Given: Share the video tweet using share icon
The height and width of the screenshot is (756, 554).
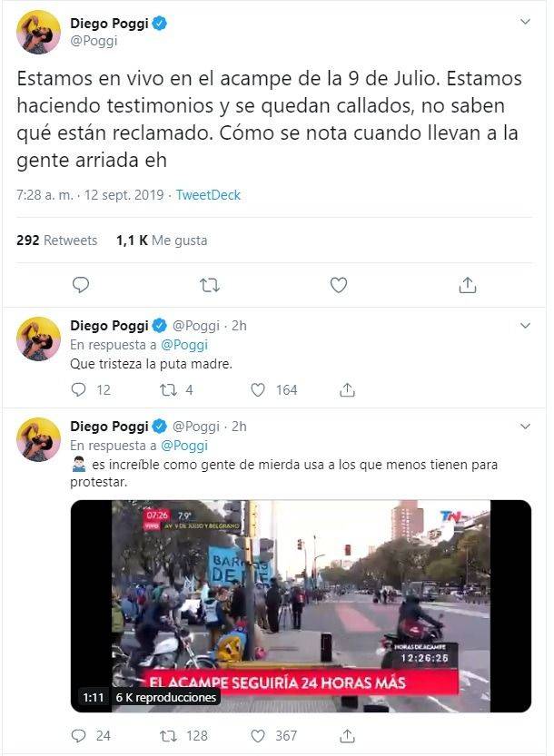Looking at the screenshot, I should pyautogui.click(x=347, y=736).
